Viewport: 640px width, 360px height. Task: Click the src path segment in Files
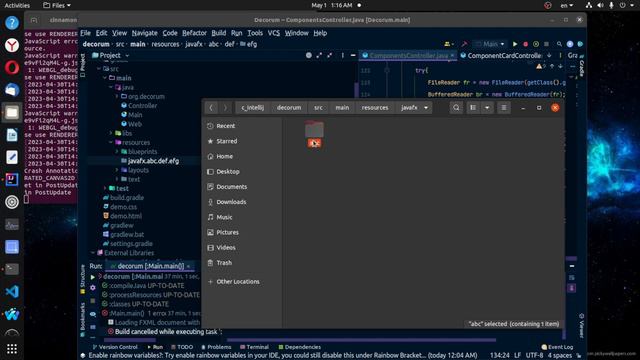pos(318,108)
